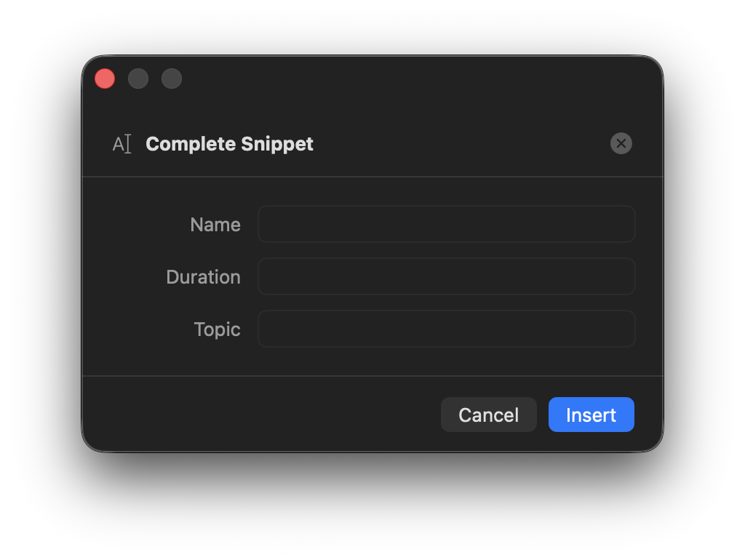Viewport: 745px width, 560px height.
Task: Click inside the Topic input field
Action: pyautogui.click(x=446, y=329)
